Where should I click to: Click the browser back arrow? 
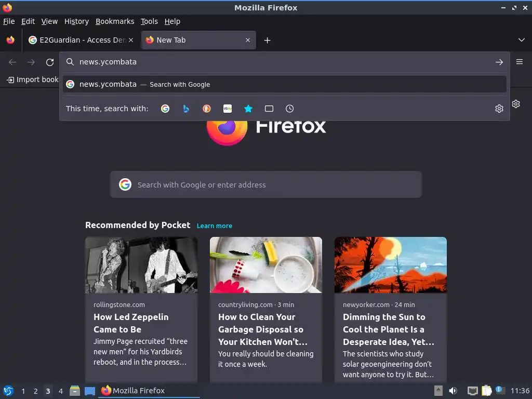[12, 62]
